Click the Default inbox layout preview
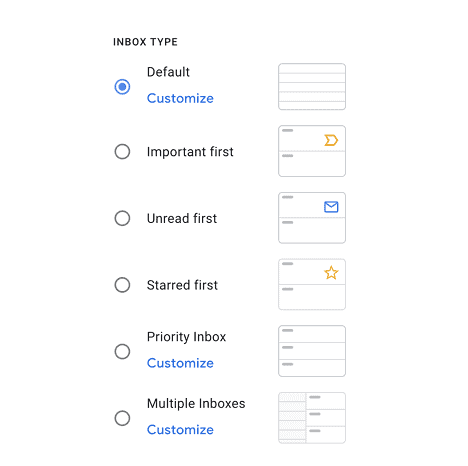 (x=312, y=87)
